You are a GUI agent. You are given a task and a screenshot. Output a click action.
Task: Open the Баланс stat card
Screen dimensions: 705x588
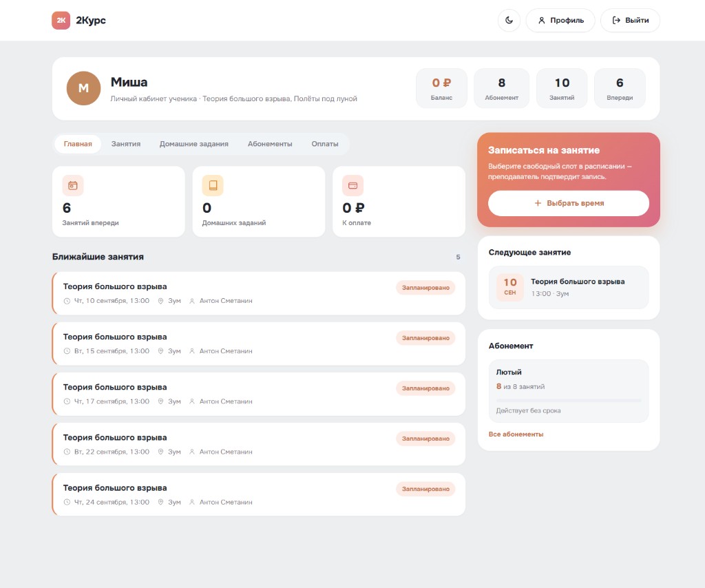point(441,88)
